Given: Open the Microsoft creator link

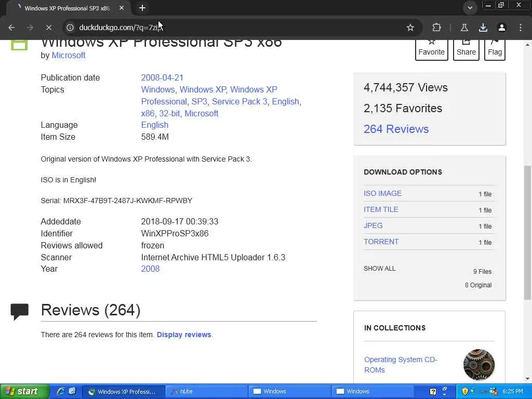Looking at the screenshot, I should click(x=69, y=55).
